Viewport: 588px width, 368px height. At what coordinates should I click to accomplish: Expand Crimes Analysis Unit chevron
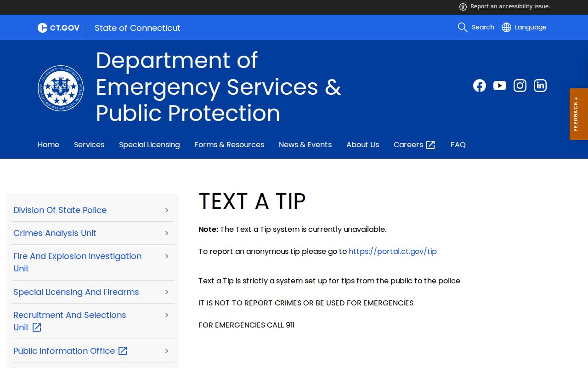167,233
